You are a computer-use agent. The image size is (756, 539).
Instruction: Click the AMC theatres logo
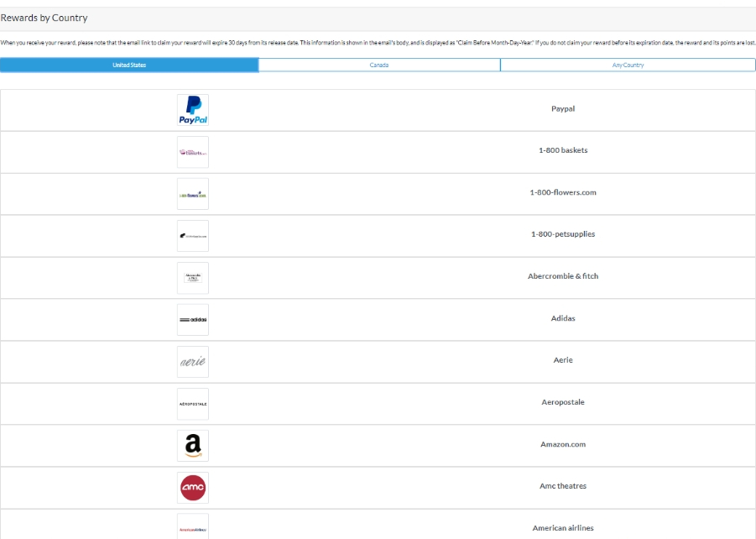pyautogui.click(x=193, y=488)
